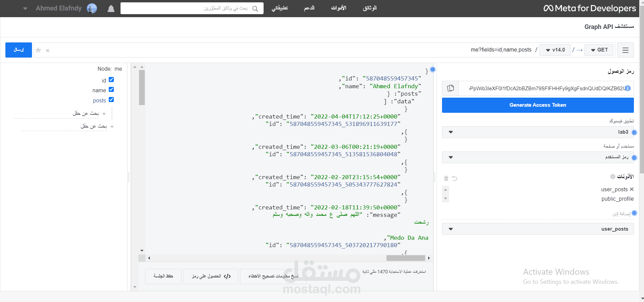Select the public_profile permission
Viewport: 644px width, 302px height.
(x=617, y=199)
